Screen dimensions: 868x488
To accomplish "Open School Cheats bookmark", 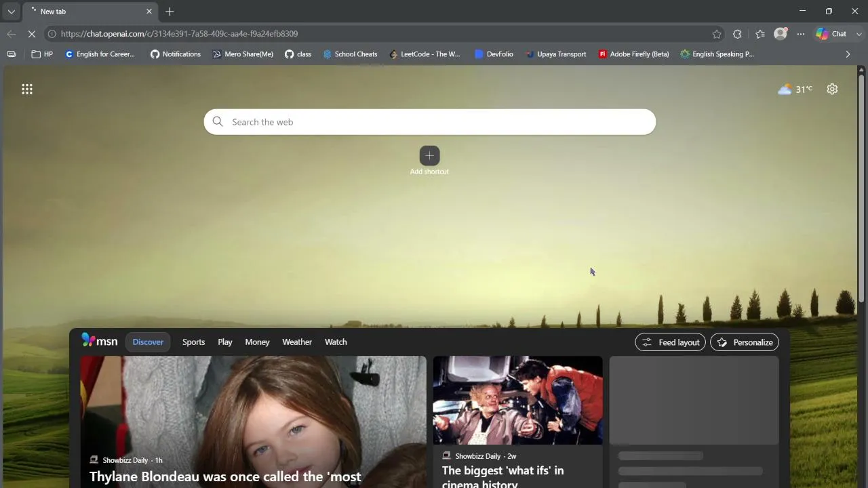I will (350, 54).
